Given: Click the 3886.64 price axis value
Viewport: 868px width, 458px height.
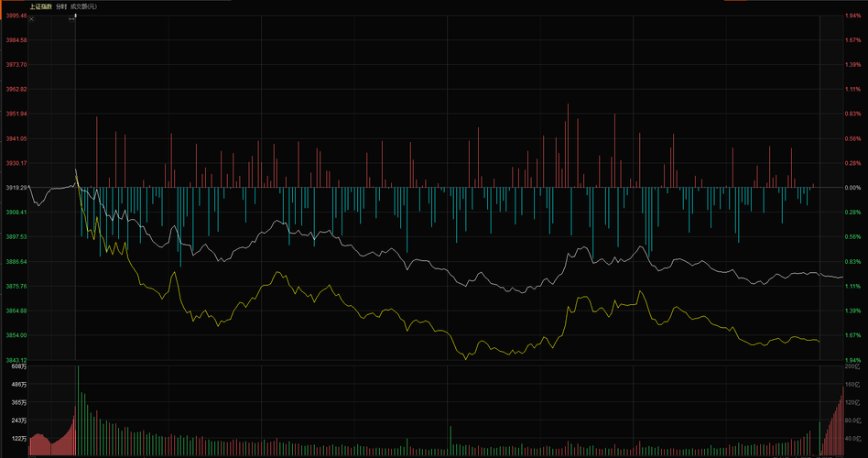Looking at the screenshot, I should click(16, 261).
